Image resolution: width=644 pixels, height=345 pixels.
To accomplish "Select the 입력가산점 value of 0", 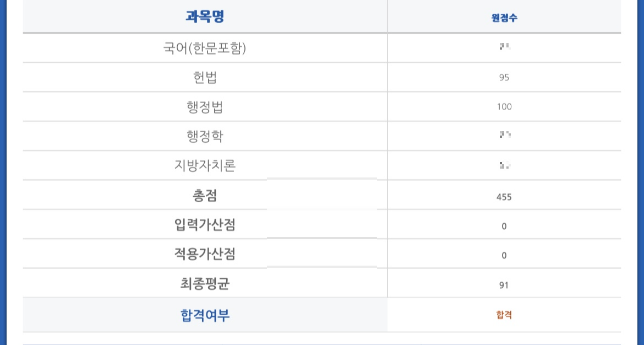I will pyautogui.click(x=504, y=226).
